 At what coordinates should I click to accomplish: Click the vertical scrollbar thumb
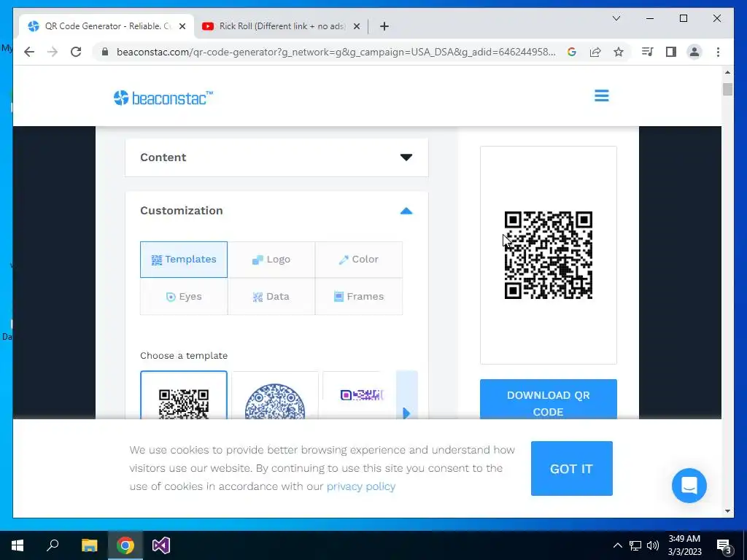tap(727, 89)
